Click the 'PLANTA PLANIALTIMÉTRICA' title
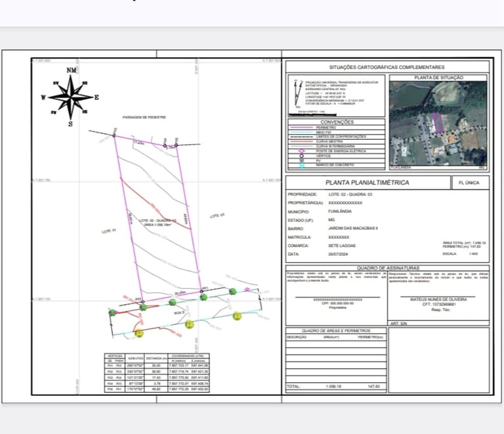 [367, 183]
